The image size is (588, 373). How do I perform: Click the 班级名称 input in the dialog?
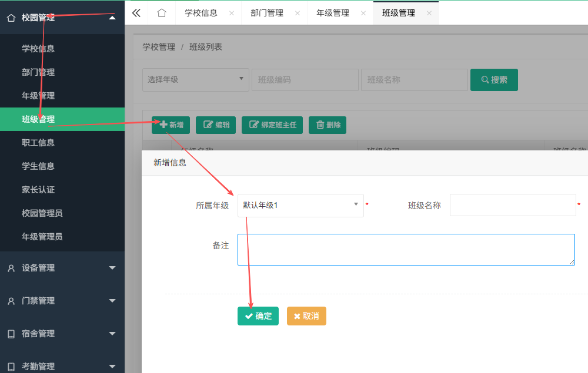point(513,205)
